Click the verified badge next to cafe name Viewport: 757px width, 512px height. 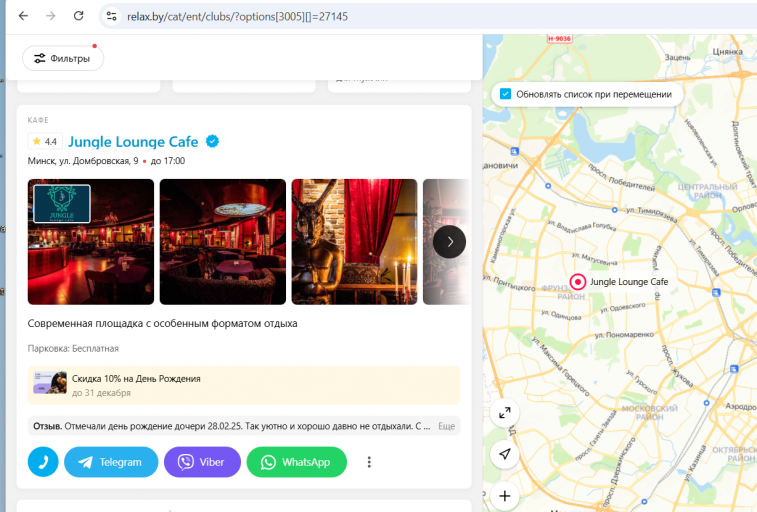click(212, 141)
